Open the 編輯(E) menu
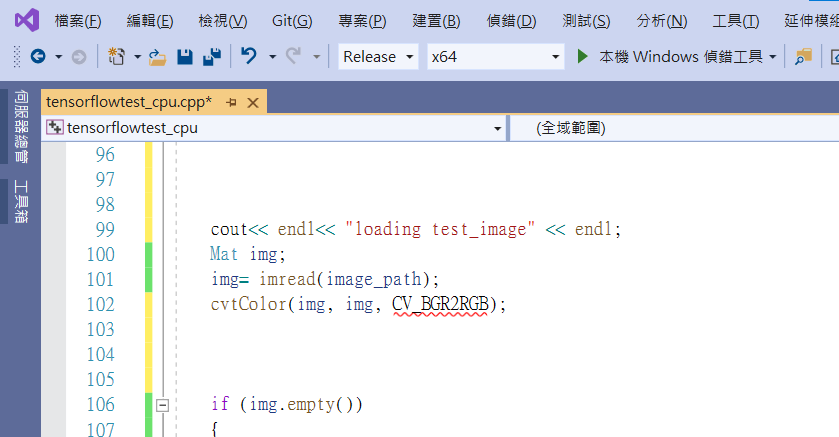 tap(150, 21)
